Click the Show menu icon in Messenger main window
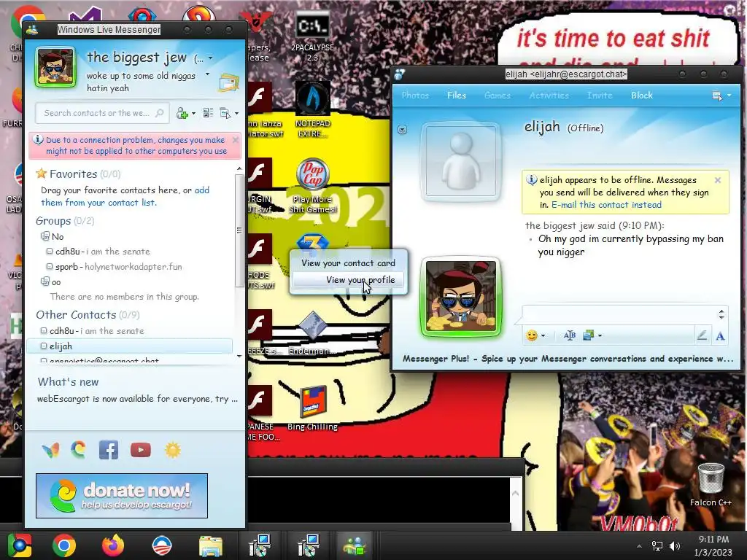Image resolution: width=747 pixels, height=560 pixels. point(225,113)
